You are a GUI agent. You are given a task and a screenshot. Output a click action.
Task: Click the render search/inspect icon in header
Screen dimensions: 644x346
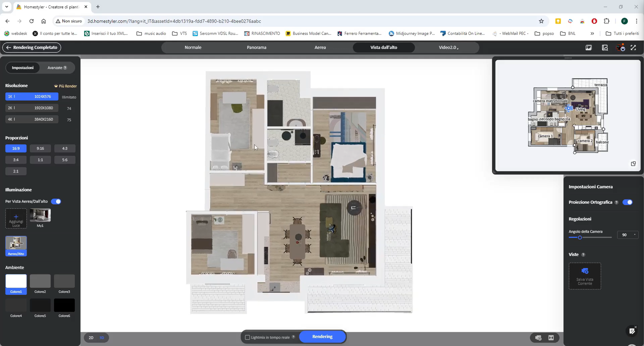(x=605, y=47)
